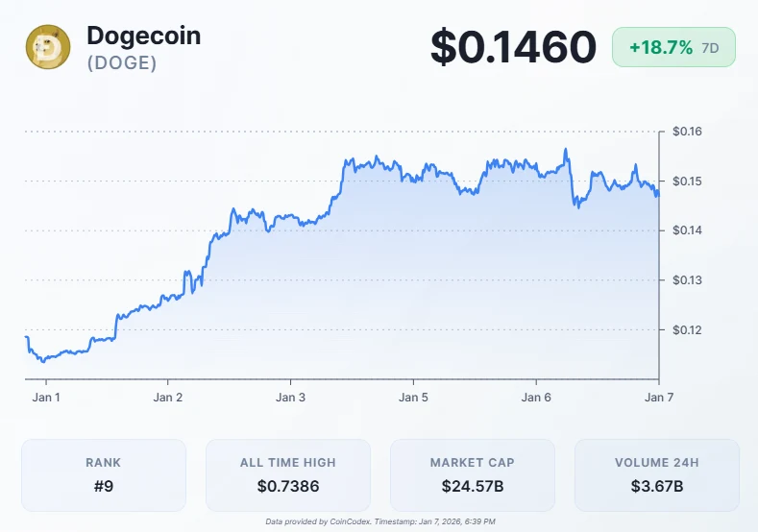
Task: Click the $0.14 gridline label
Action: point(687,230)
